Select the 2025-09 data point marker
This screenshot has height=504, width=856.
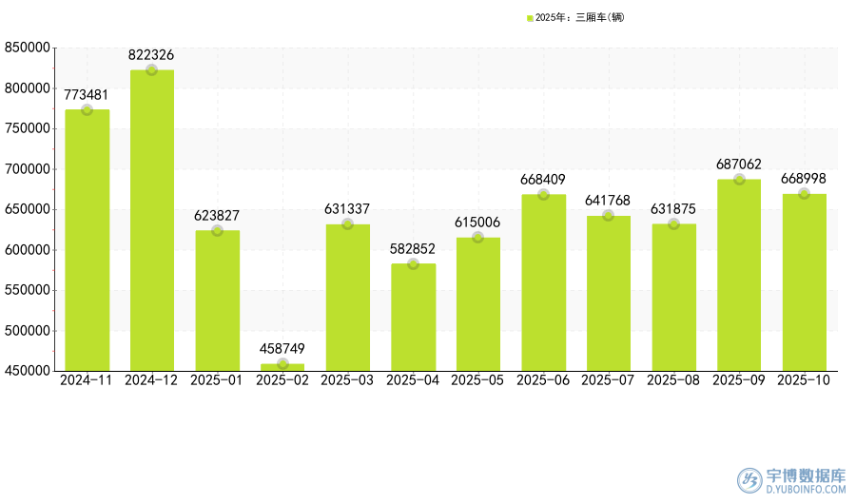739,179
